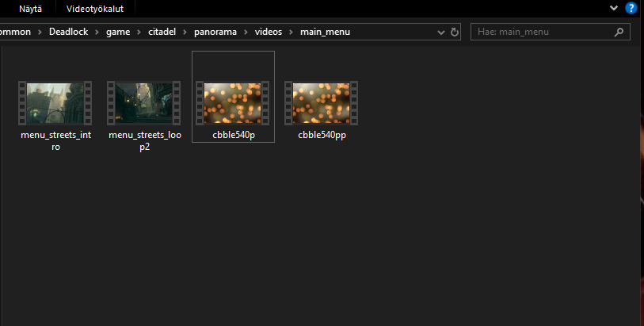This screenshot has height=326, width=644.
Task: Select the cbble540p video thumbnail
Action: pos(232,103)
